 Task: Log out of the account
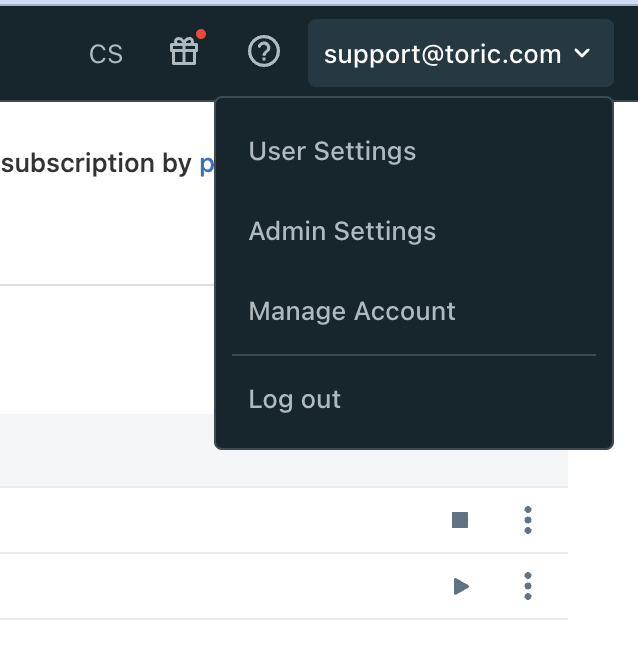[x=294, y=399]
